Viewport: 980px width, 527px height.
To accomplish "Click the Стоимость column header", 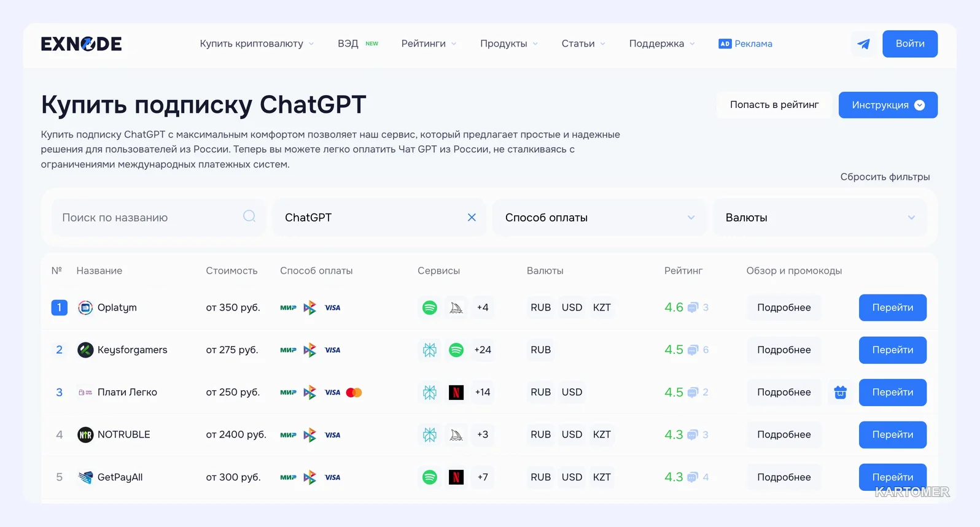I will pos(231,271).
